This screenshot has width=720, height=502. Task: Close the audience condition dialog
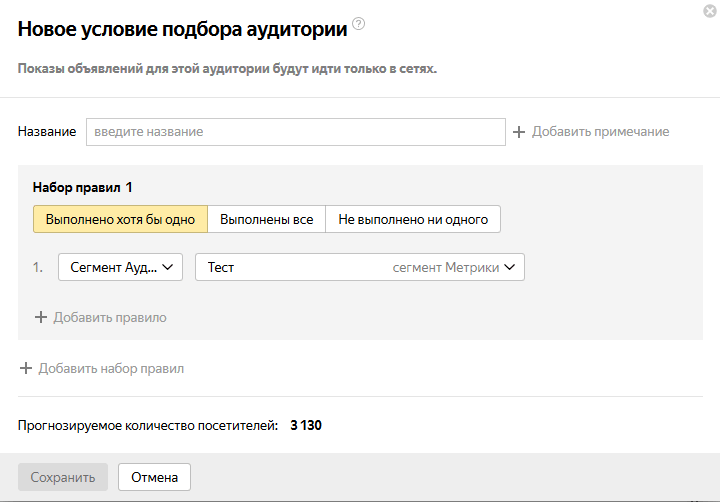pyautogui.click(x=709, y=11)
